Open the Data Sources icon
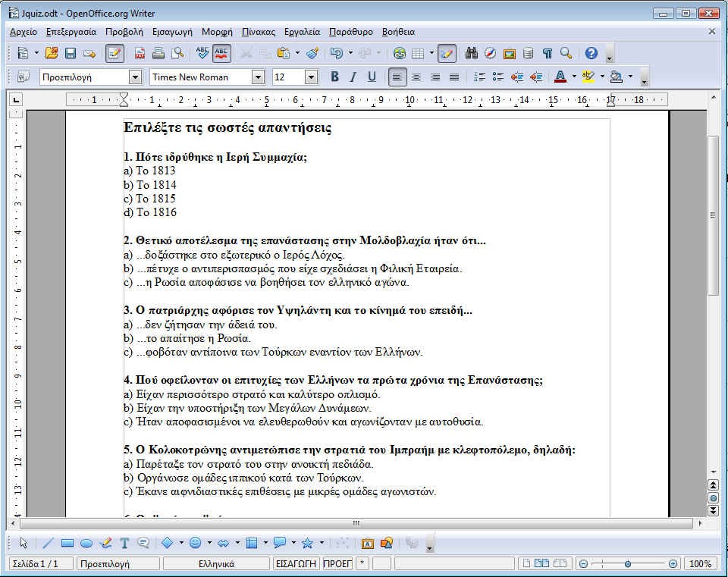 [x=528, y=53]
